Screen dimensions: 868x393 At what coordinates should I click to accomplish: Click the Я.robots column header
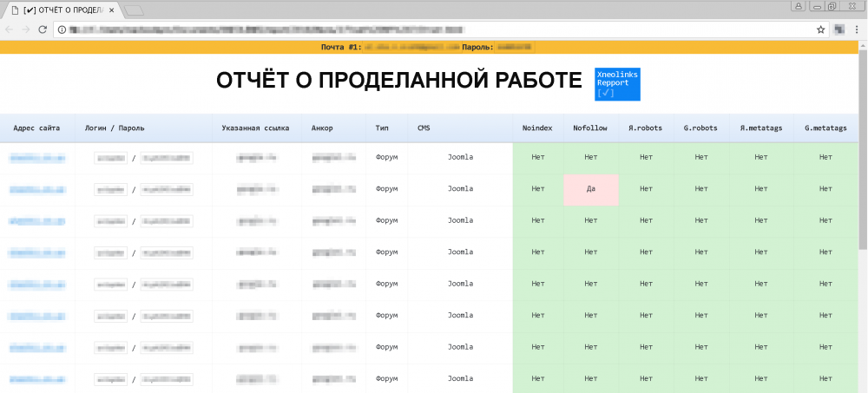point(646,128)
